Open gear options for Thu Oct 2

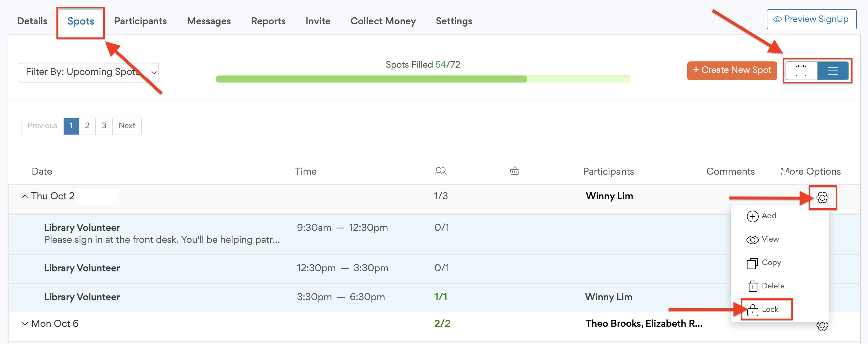click(x=822, y=197)
